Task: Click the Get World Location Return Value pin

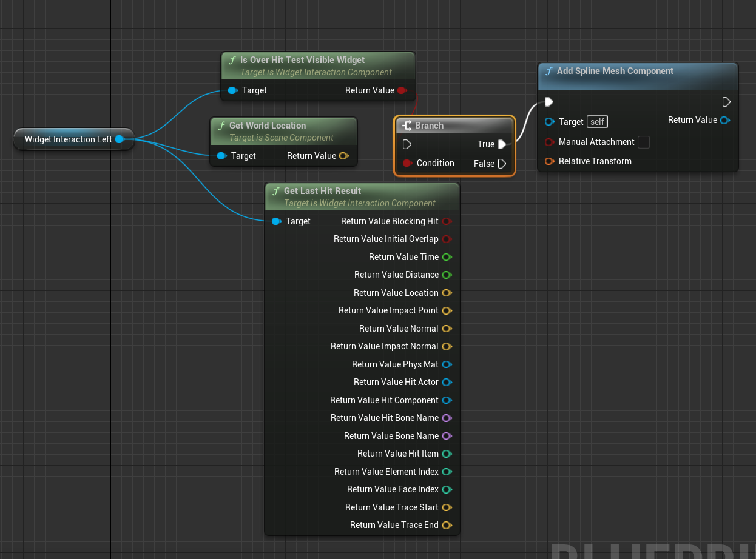Action: [x=343, y=156]
